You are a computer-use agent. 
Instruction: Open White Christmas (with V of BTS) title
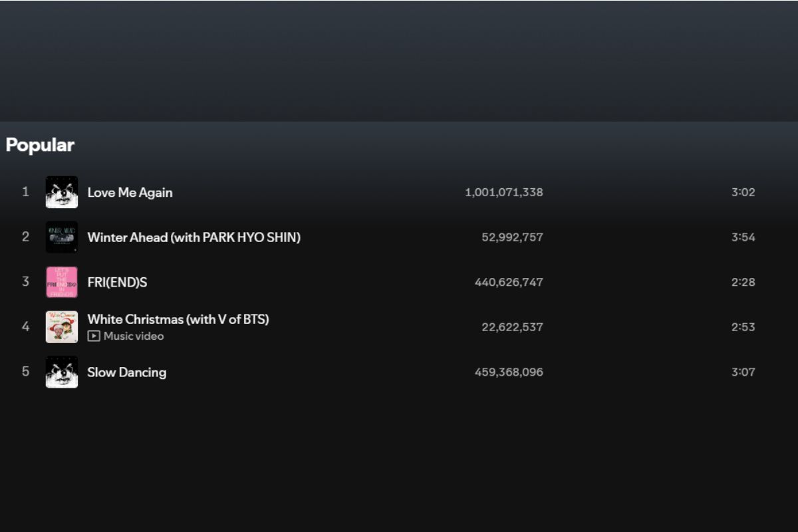click(x=178, y=319)
